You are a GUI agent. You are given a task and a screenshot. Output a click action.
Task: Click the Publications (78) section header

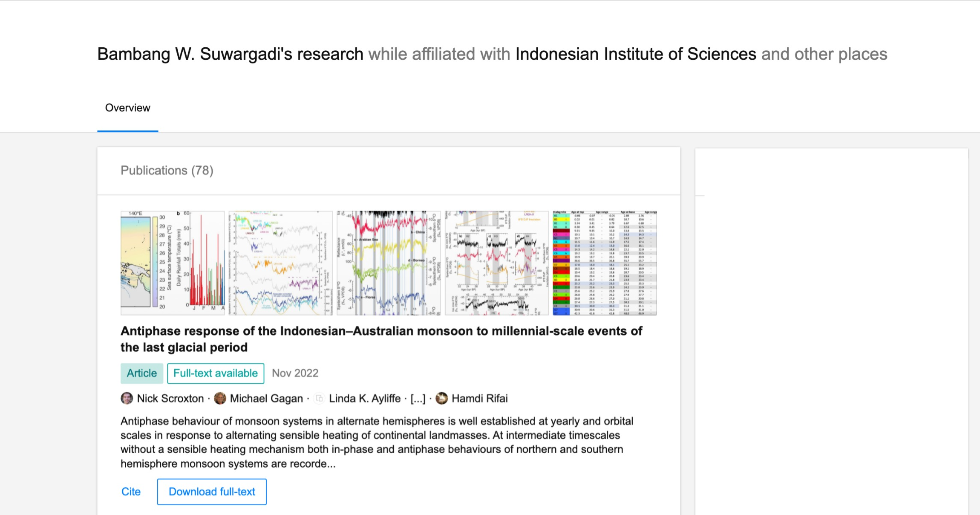(167, 171)
